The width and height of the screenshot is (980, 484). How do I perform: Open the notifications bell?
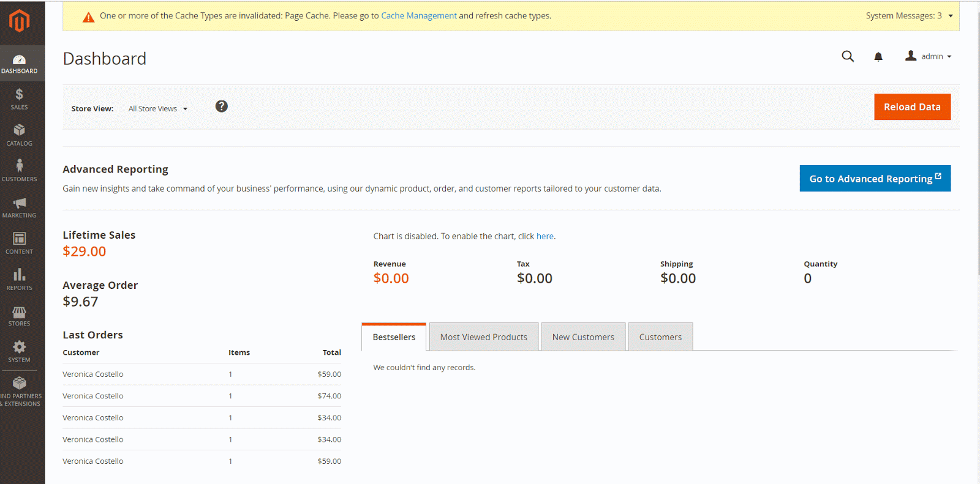pos(878,57)
